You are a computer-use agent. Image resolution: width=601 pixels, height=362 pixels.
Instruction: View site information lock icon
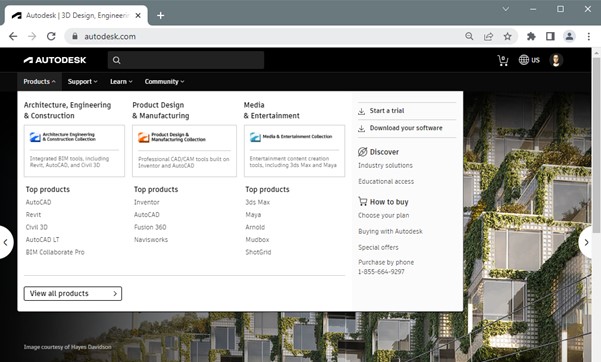point(75,36)
